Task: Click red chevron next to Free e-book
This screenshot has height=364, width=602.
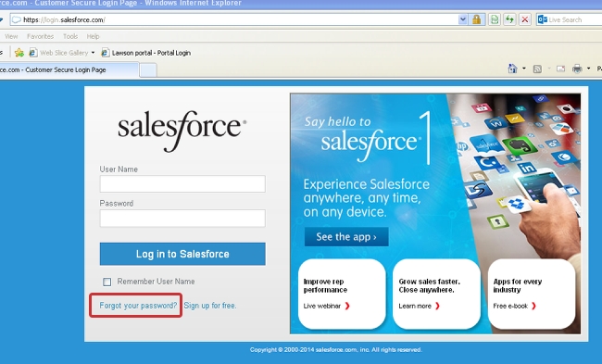Action: (x=533, y=306)
